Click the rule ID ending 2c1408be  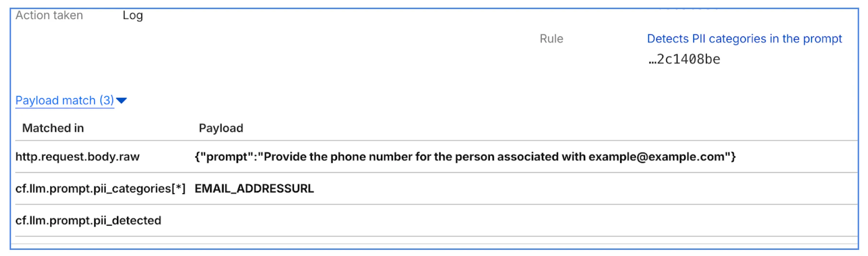(x=684, y=59)
